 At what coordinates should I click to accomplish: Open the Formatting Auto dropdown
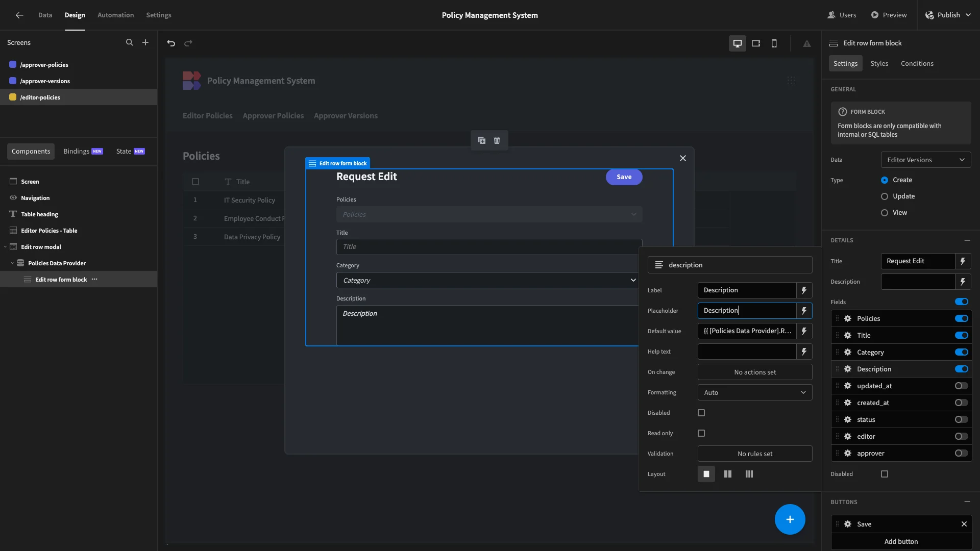coord(755,392)
